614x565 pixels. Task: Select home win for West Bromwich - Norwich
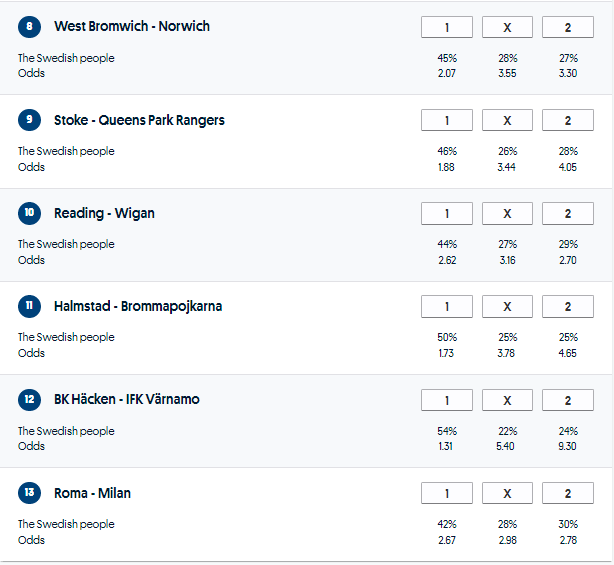point(447,27)
